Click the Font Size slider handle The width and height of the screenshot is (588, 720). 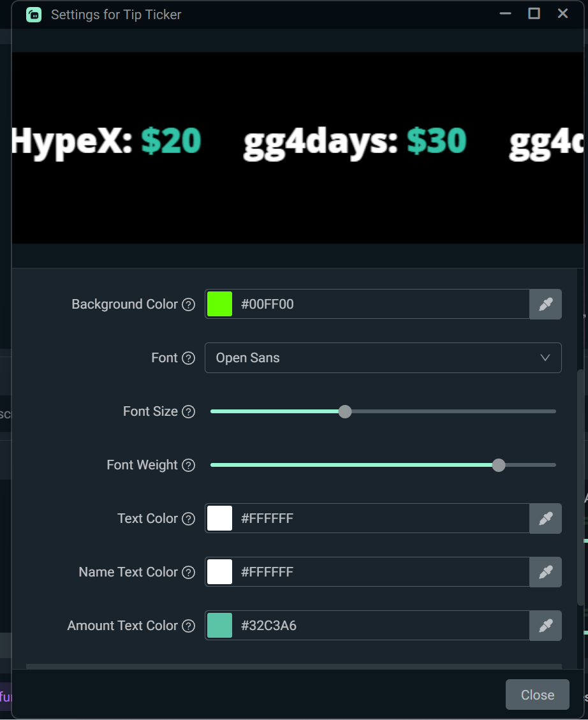pyautogui.click(x=344, y=411)
